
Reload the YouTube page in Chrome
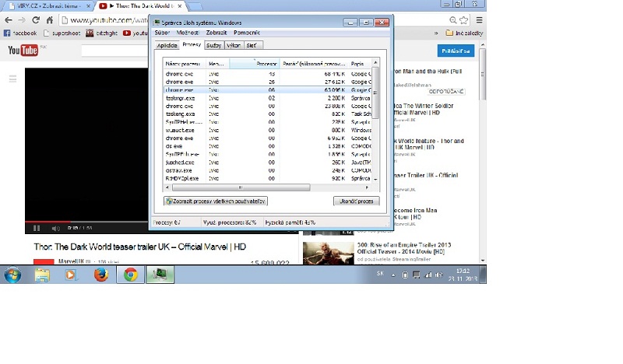36,20
